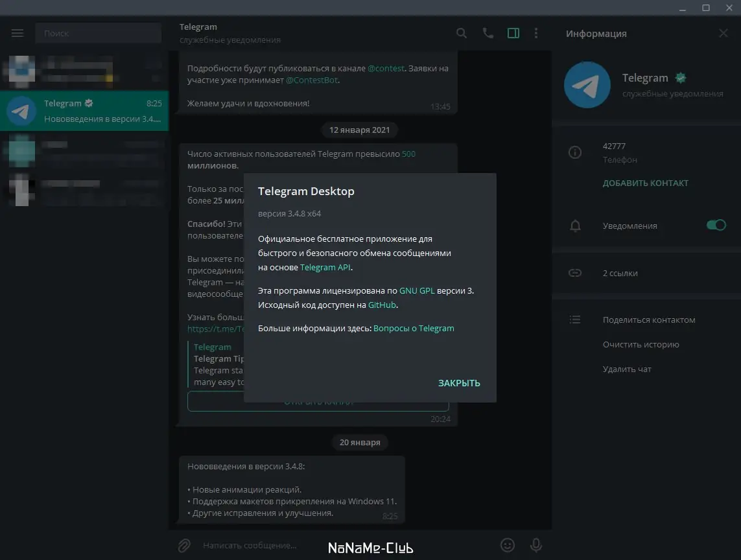741x560 pixels.
Task: Close the Информация panel
Action: pyautogui.click(x=723, y=33)
